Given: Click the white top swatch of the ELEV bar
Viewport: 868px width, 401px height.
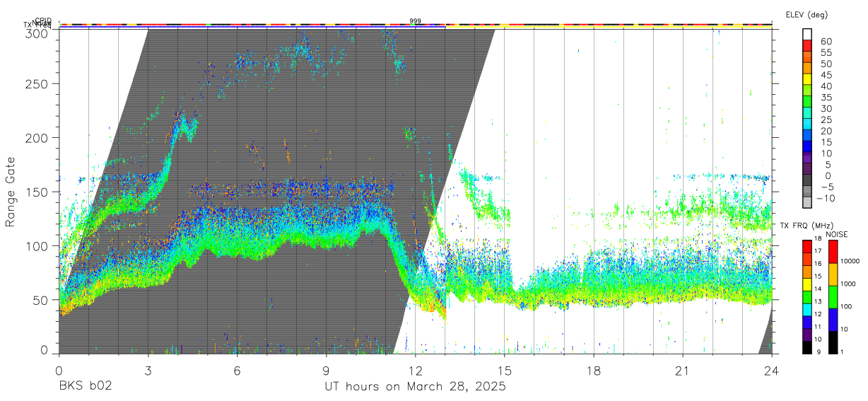Looking at the screenshot, I should coord(808,35).
